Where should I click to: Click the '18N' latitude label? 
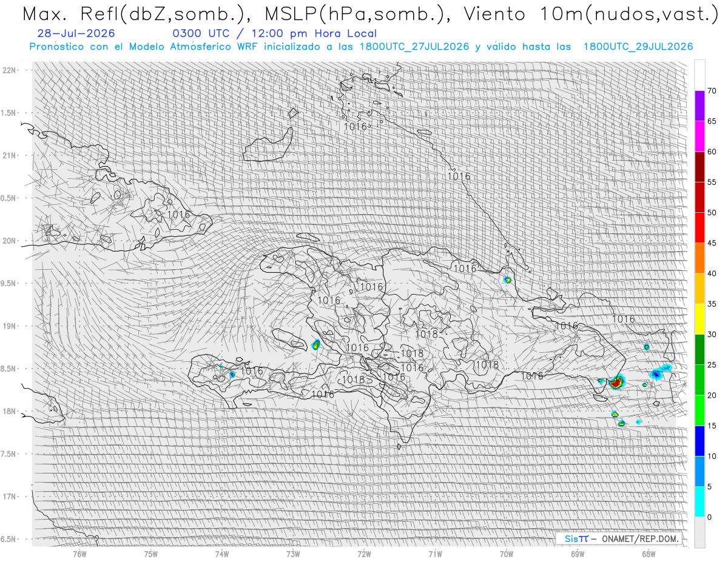coord(10,412)
